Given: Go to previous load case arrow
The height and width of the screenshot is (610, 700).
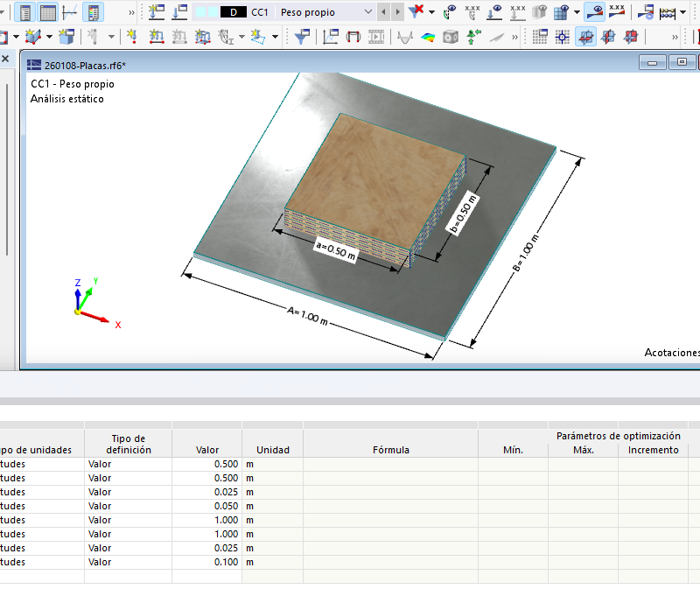Looking at the screenshot, I should pos(383,12).
